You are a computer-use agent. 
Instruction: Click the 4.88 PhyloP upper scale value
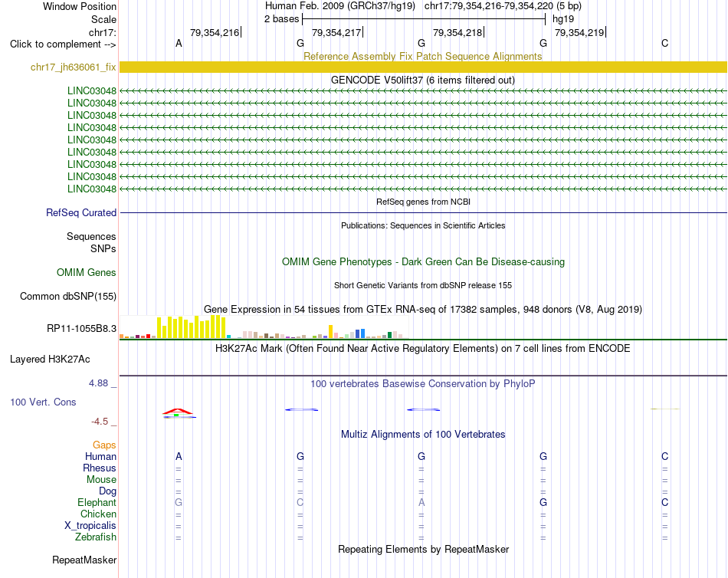click(x=98, y=383)
